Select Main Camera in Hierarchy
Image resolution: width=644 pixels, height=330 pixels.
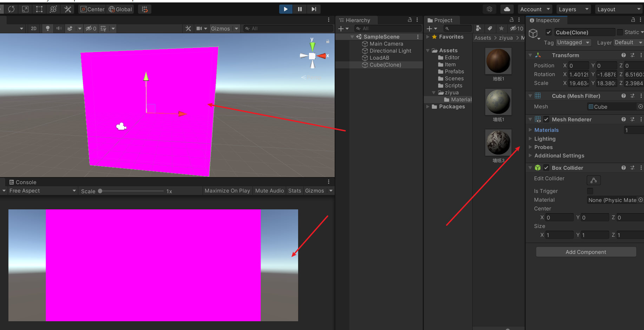[x=386, y=44]
